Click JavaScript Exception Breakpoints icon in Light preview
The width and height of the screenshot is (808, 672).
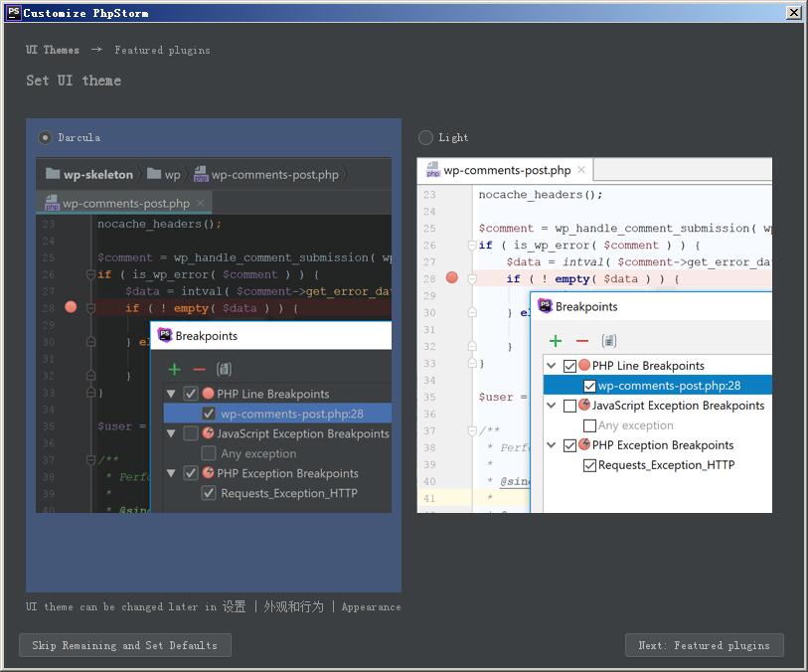pyautogui.click(x=584, y=405)
